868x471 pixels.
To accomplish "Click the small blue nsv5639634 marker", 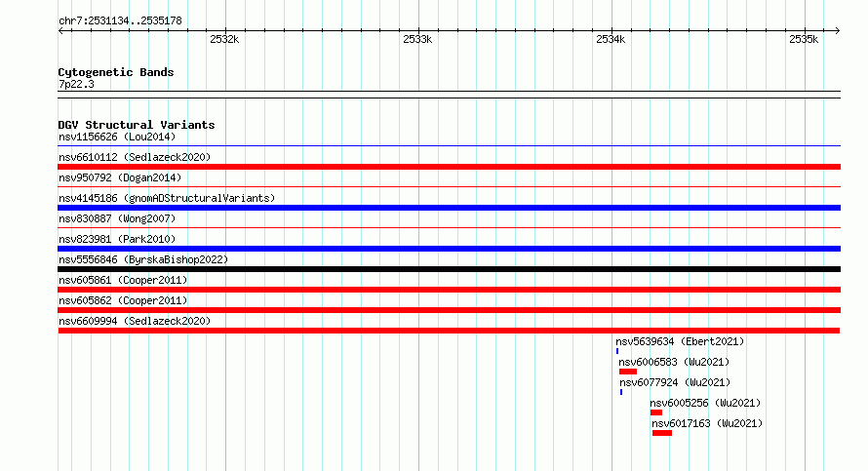I will click(x=617, y=351).
